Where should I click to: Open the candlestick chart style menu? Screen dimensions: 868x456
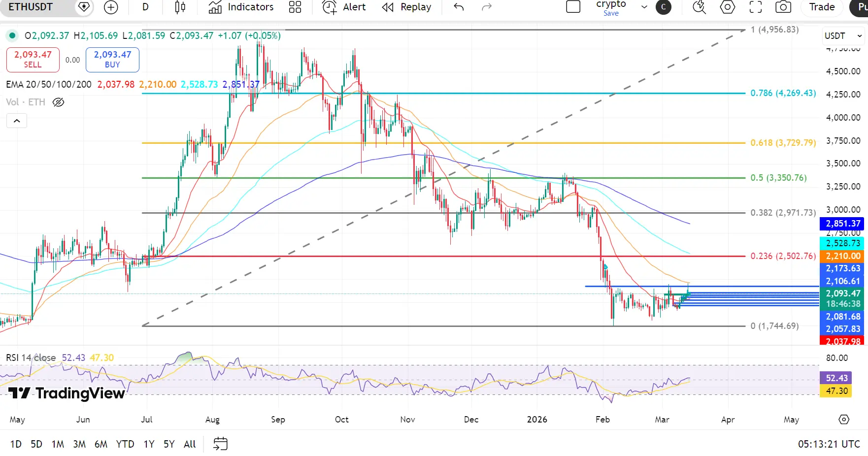(x=180, y=7)
